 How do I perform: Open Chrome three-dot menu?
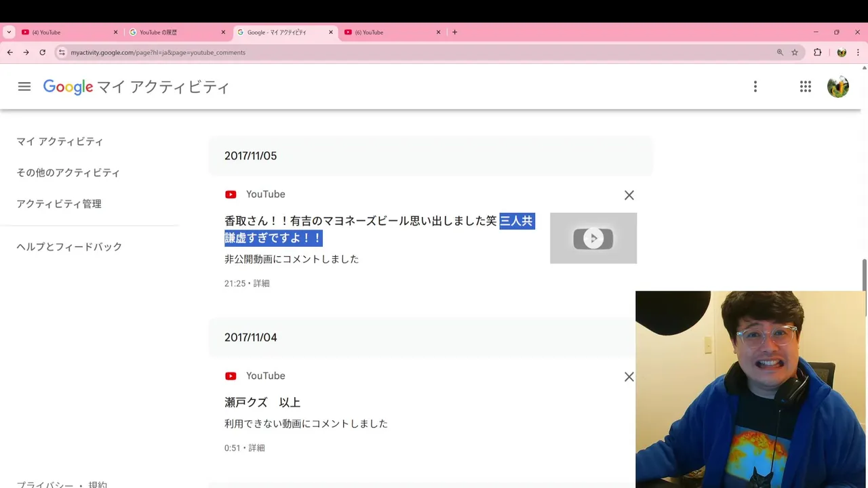[858, 52]
